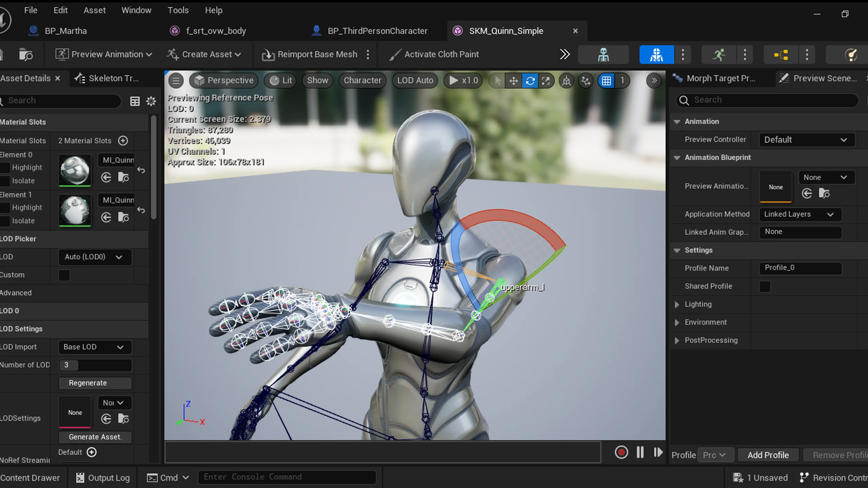Click Activate Cloth Paint
Screen dimensions: 868x488
pos(434,54)
